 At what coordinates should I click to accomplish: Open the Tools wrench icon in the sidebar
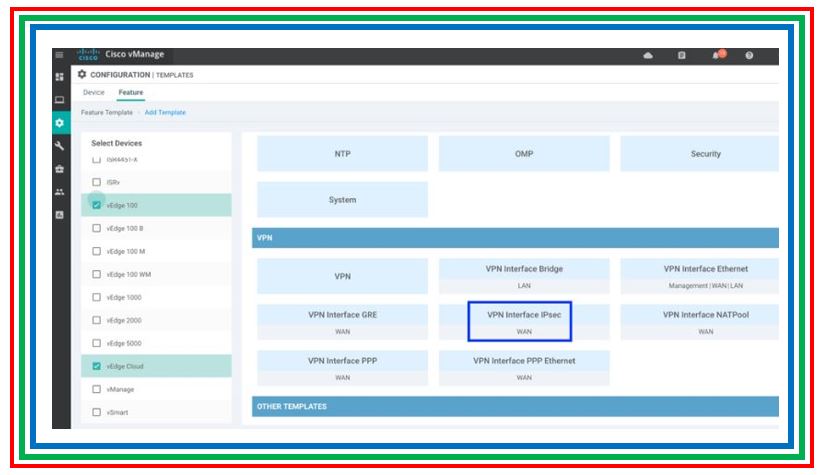[x=59, y=146]
